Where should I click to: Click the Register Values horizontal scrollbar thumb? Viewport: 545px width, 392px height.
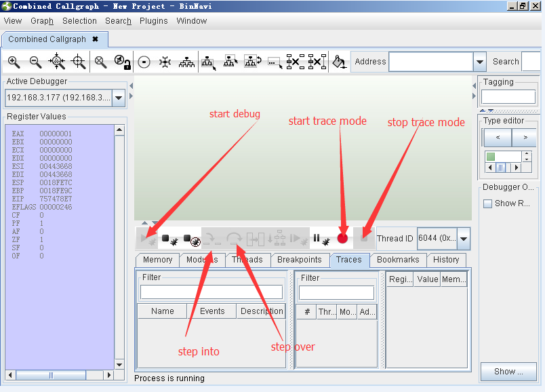point(51,375)
